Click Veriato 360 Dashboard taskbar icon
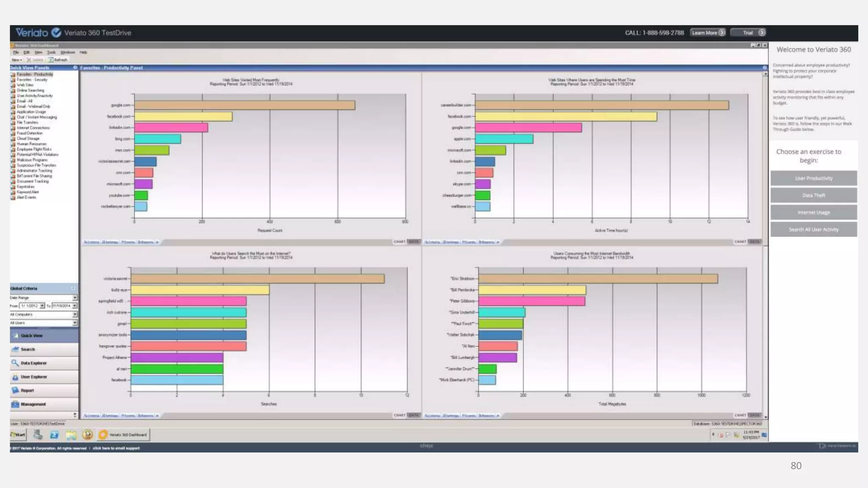 (x=103, y=435)
